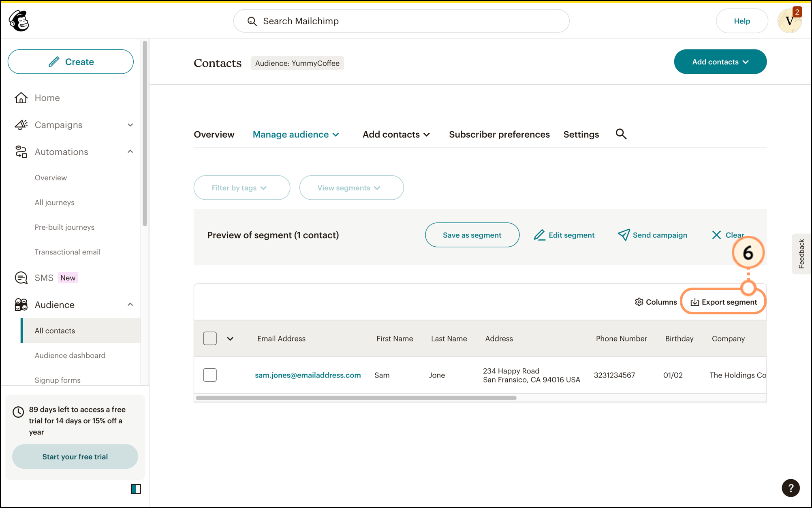Image resolution: width=812 pixels, height=508 pixels.
Task: Click the Send campaign paper plane icon
Action: point(624,235)
